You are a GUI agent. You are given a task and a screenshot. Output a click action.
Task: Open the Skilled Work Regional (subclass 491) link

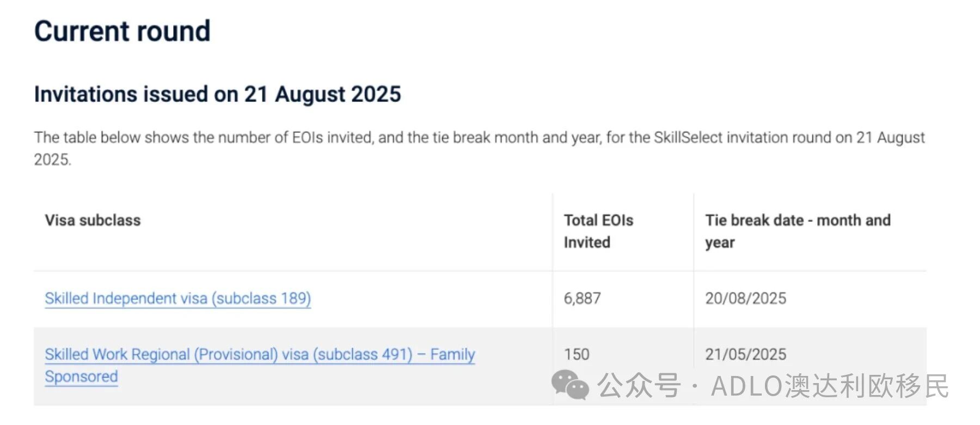point(260,355)
